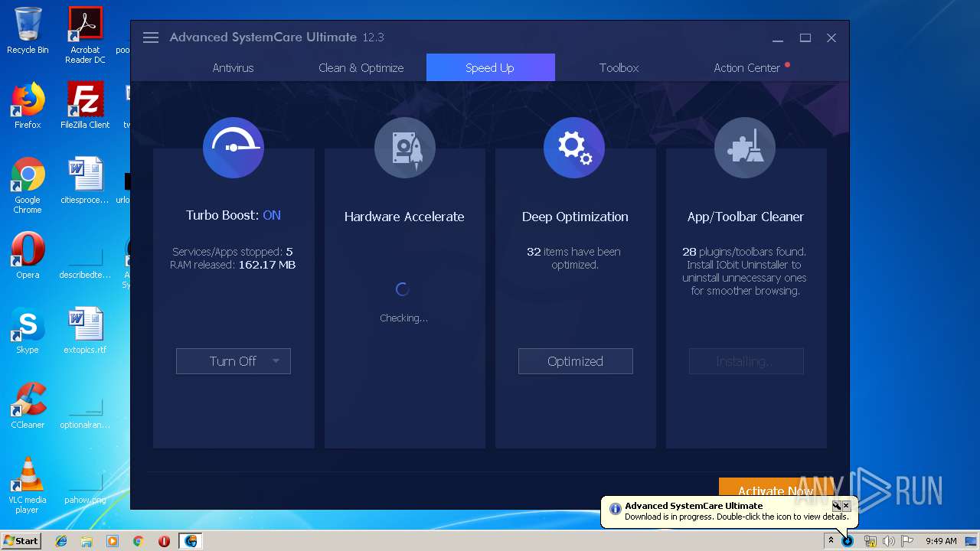Click the App/Toolbar Cleaner title text
The width and height of the screenshot is (980, 551).
click(x=746, y=217)
